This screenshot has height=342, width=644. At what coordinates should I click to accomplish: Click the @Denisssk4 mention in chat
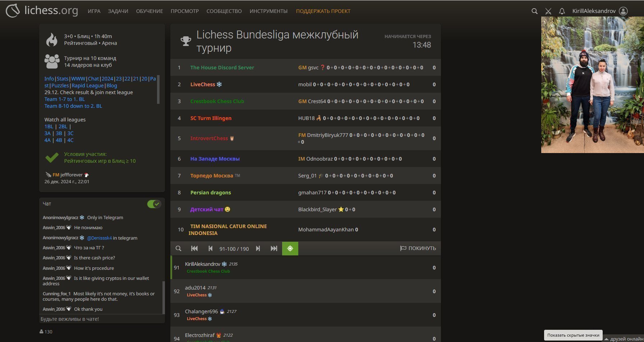click(x=100, y=238)
